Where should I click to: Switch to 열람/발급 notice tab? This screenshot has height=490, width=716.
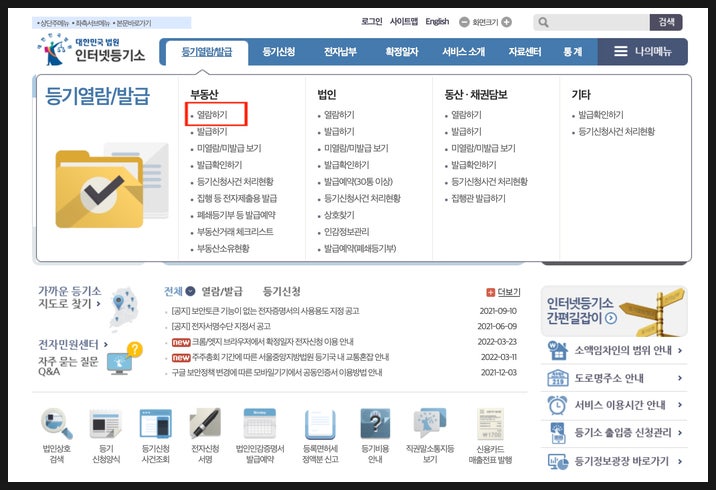point(222,291)
